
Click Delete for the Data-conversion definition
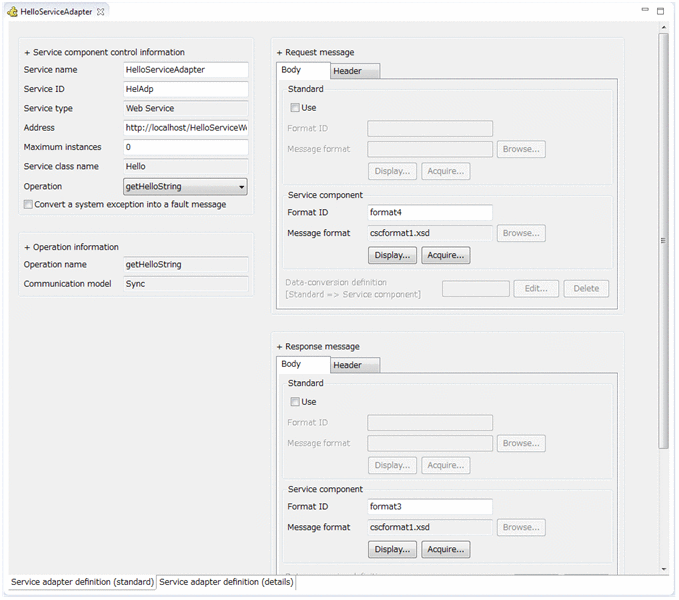586,289
